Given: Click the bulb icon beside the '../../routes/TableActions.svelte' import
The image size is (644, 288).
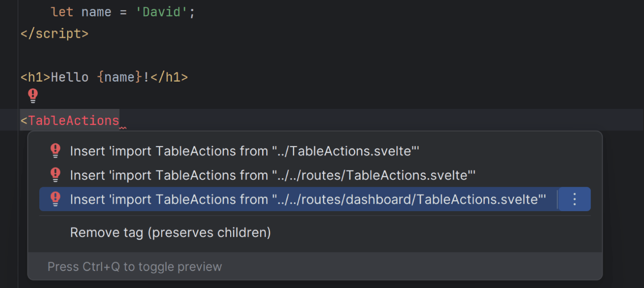Looking at the screenshot, I should tap(55, 175).
